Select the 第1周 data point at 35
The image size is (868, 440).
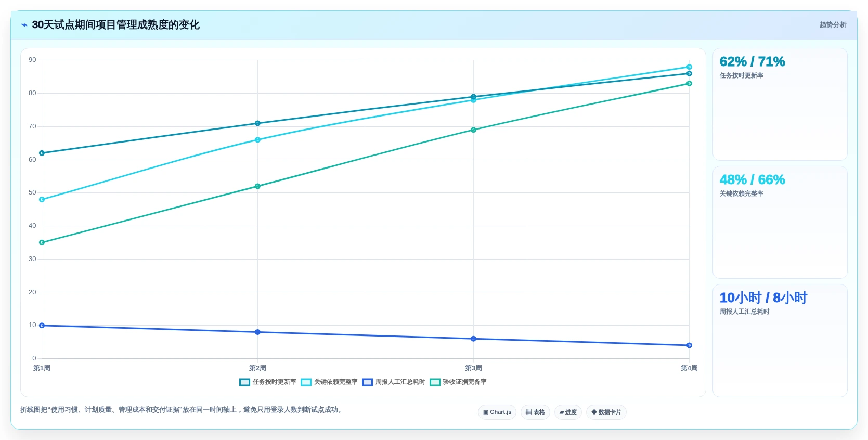point(42,242)
